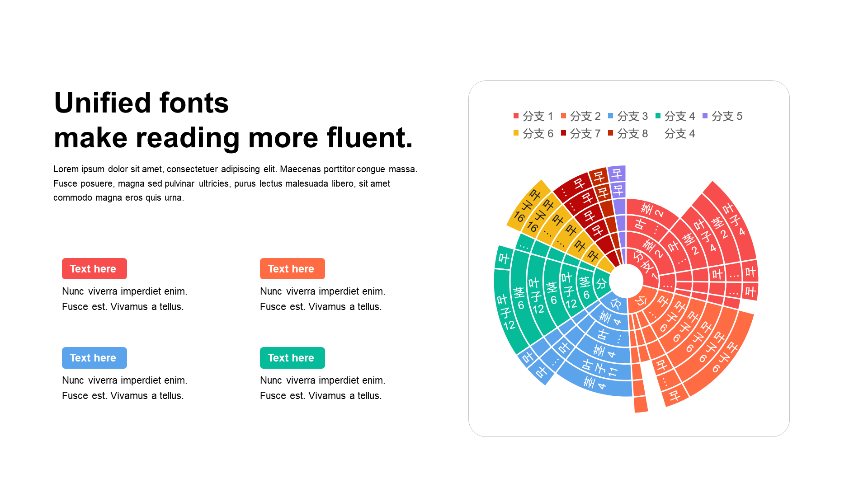
Task: Click the dark red 分支 7 legend swatch
Action: (x=563, y=133)
